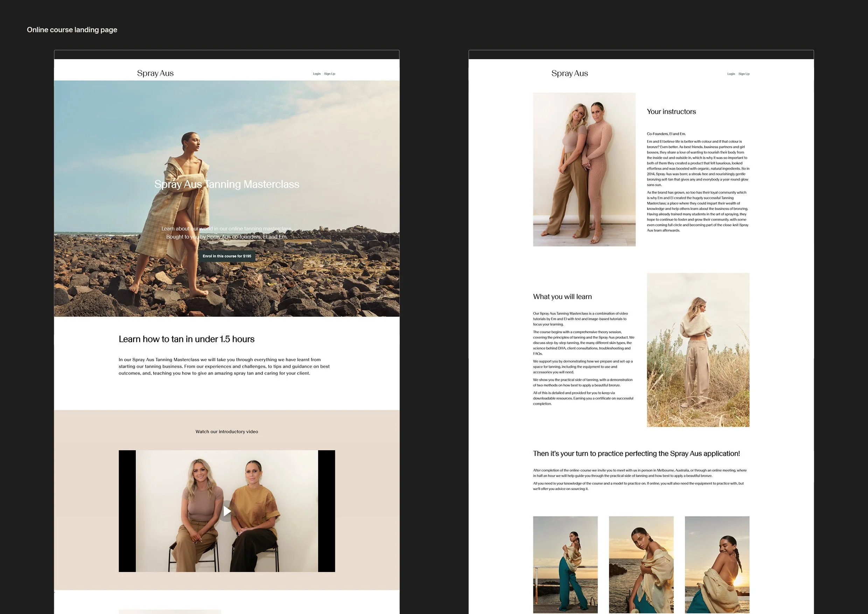Click Sign Up in right page header

pos(744,74)
